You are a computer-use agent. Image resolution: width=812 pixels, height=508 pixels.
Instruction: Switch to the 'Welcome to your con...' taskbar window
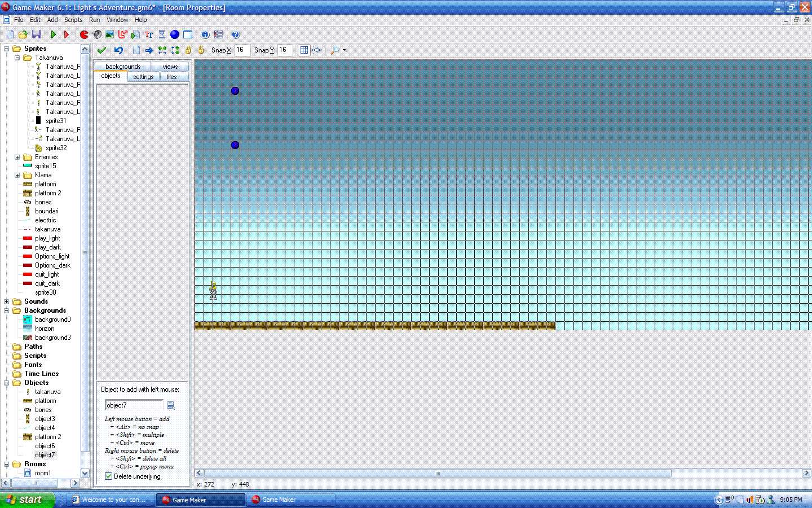point(111,500)
